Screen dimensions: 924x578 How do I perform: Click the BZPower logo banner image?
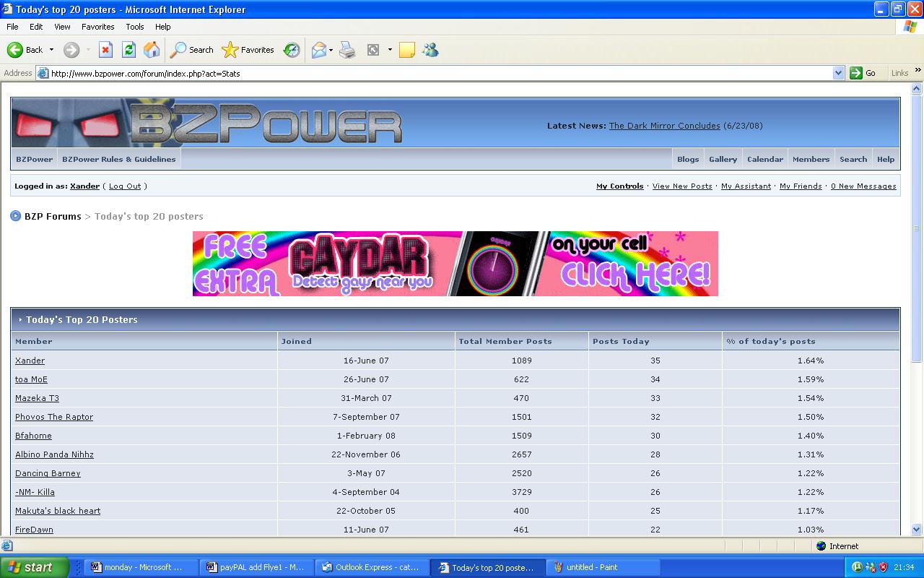click(206, 123)
